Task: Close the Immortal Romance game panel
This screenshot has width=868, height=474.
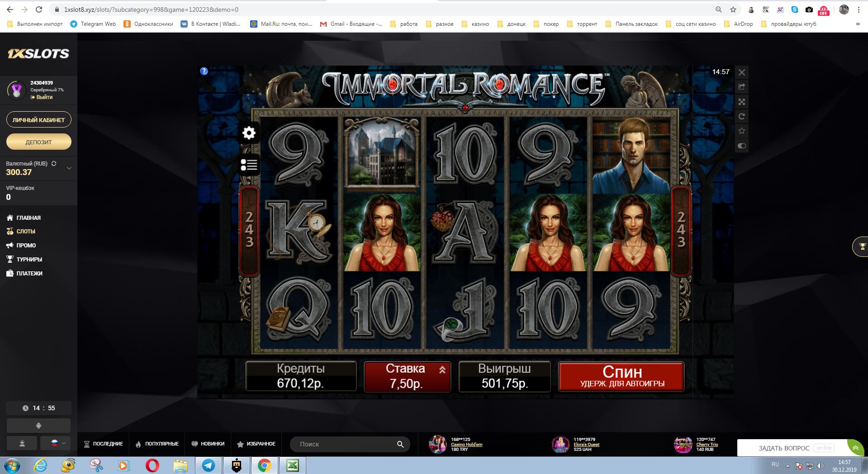Action: point(742,72)
